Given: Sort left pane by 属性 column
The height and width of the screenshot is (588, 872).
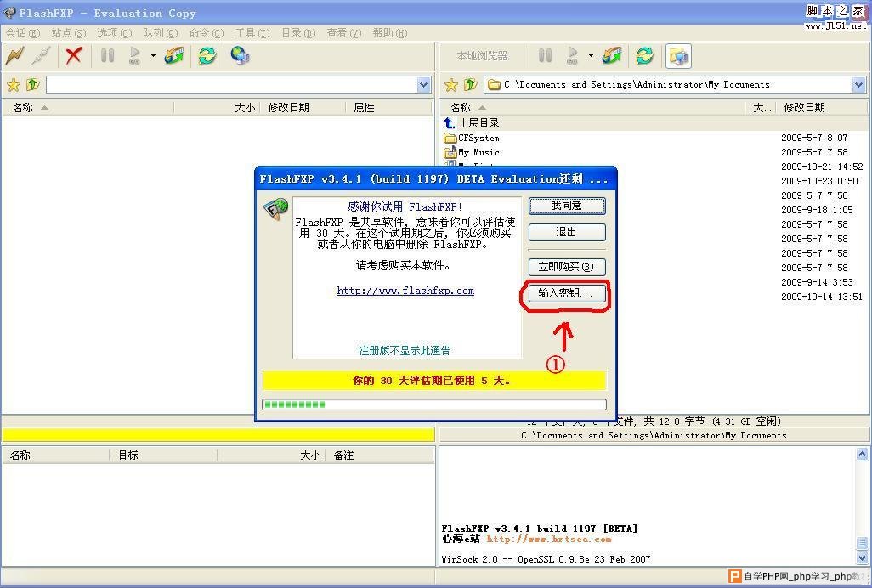Looking at the screenshot, I should pyautogui.click(x=388, y=107).
